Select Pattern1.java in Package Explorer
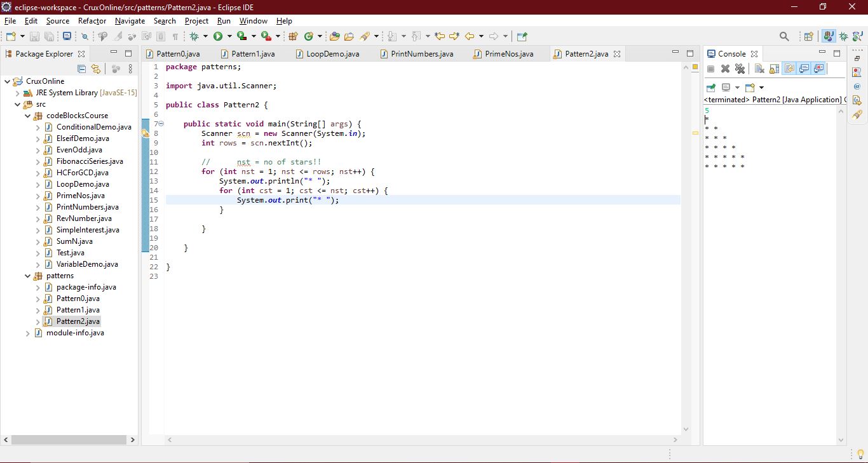This screenshot has width=868, height=463. click(78, 310)
